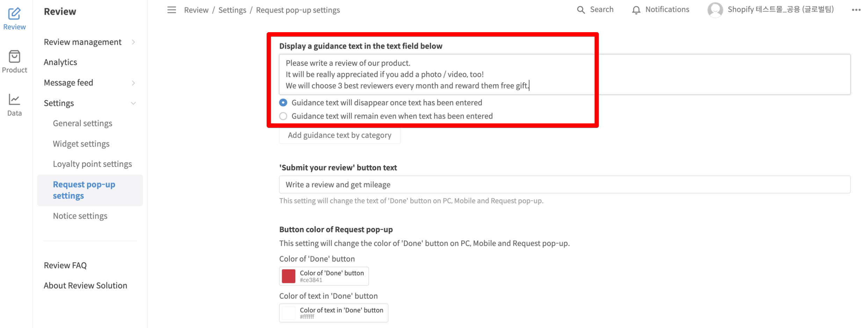Open the Product shopping bag icon
The height and width of the screenshot is (328, 868).
tap(14, 57)
